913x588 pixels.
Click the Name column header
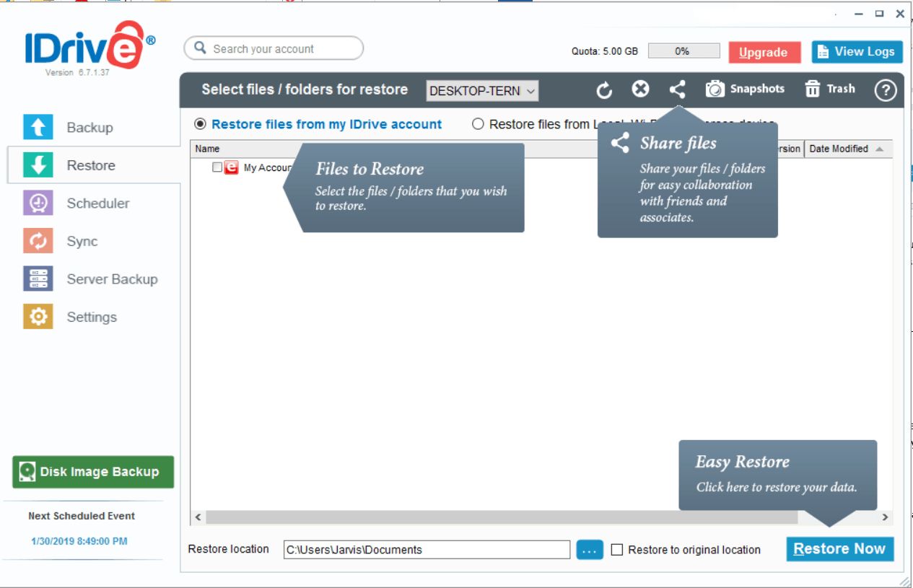coord(207,149)
